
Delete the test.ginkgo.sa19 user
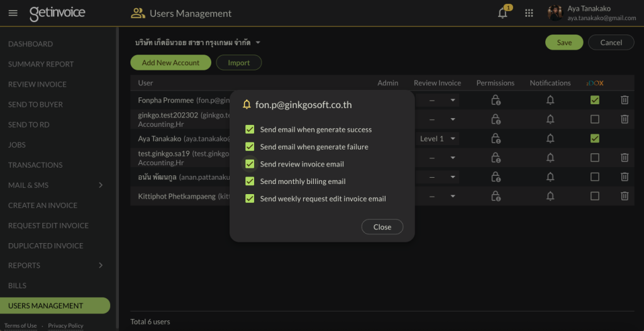625,158
